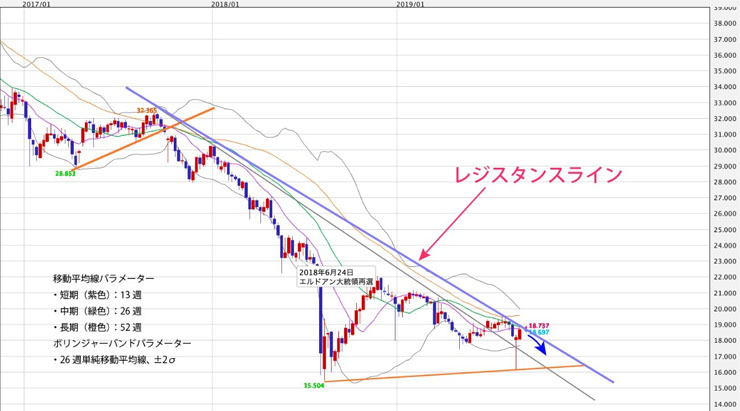Image resolution: width=740 pixels, height=411 pixels.
Task: Select the 23.000 price axis label
Action: (x=726, y=261)
